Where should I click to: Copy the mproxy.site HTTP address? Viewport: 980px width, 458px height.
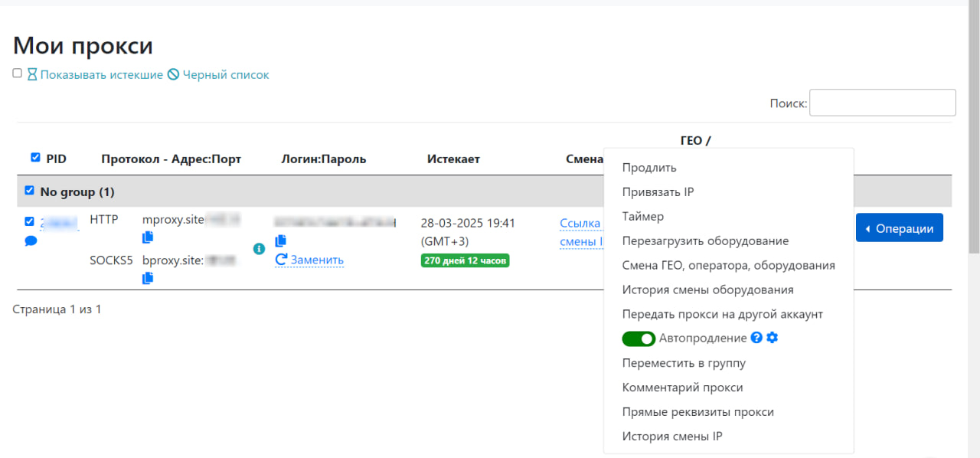[148, 238]
